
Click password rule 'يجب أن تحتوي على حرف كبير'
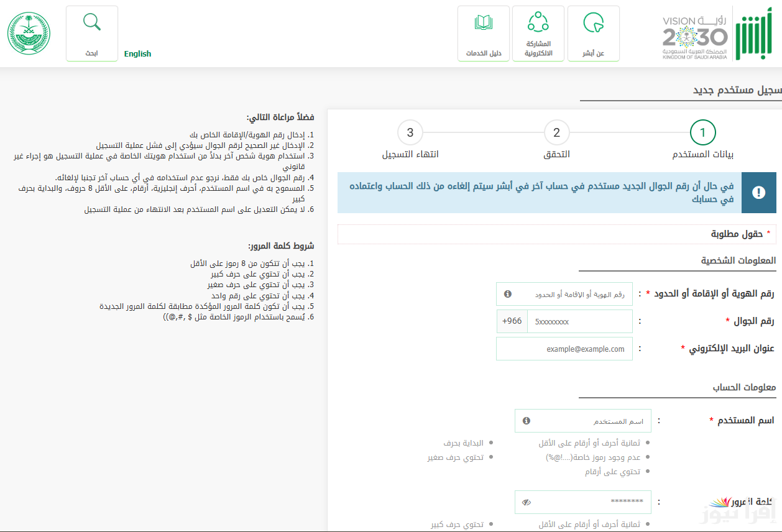pyautogui.click(x=261, y=273)
